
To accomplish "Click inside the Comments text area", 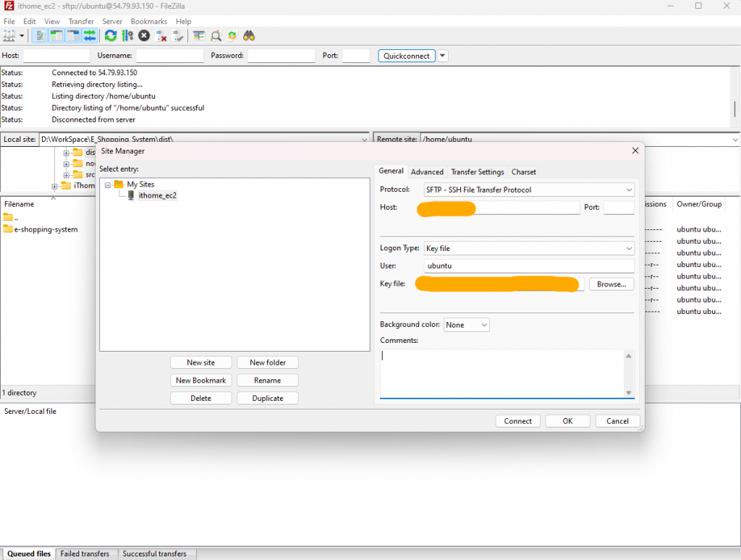I will [502, 374].
